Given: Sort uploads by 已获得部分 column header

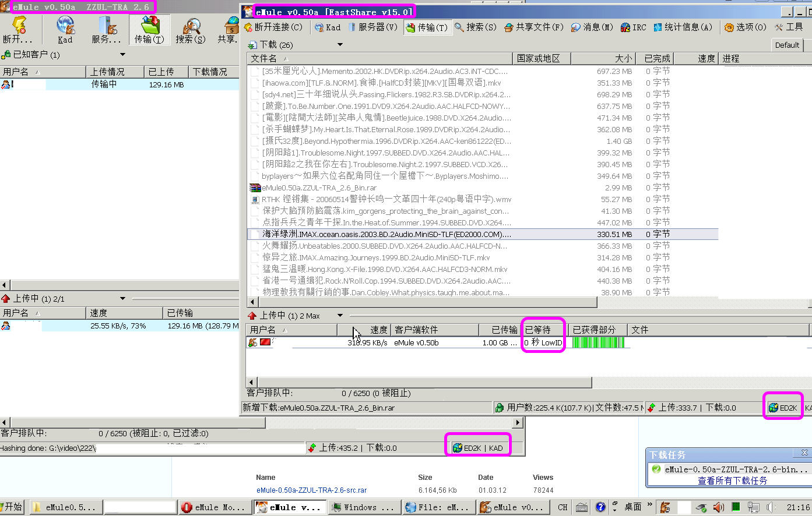Looking at the screenshot, I should click(597, 330).
